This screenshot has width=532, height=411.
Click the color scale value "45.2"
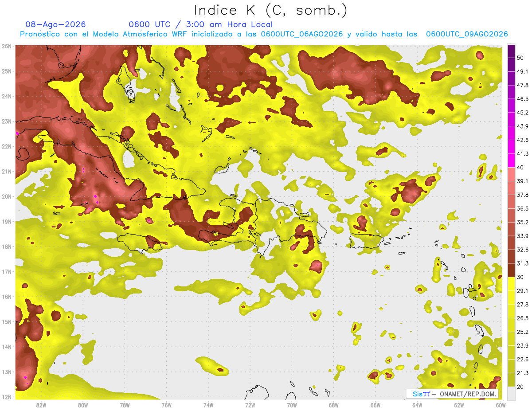pyautogui.click(x=522, y=113)
